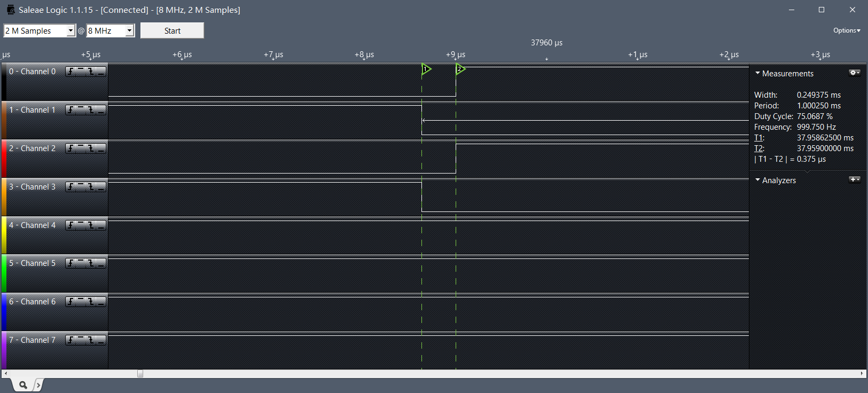868x393 pixels.
Task: Collapse the Analyzers panel triangle
Action: tap(757, 180)
